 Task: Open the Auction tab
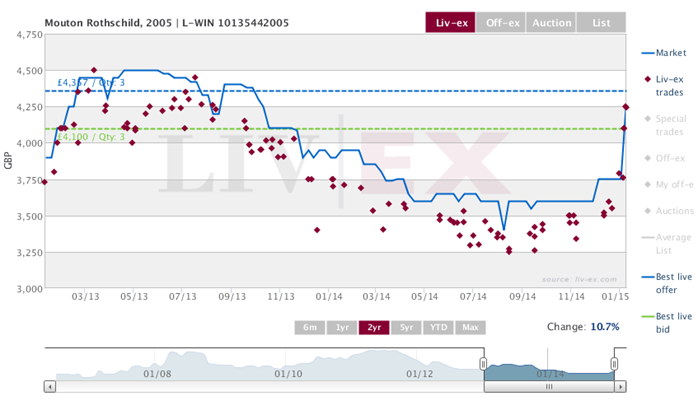pos(551,23)
